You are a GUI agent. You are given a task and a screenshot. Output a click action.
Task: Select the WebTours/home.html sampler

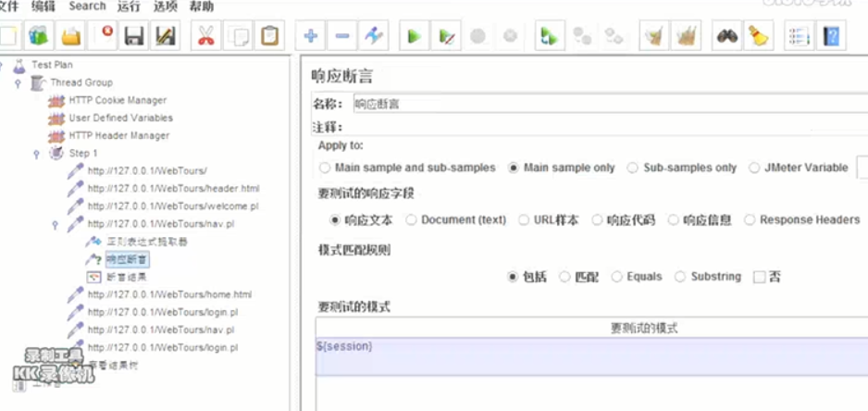pos(169,294)
